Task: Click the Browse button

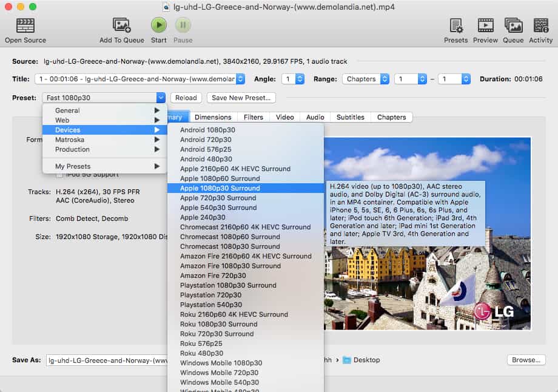Action: (526, 360)
